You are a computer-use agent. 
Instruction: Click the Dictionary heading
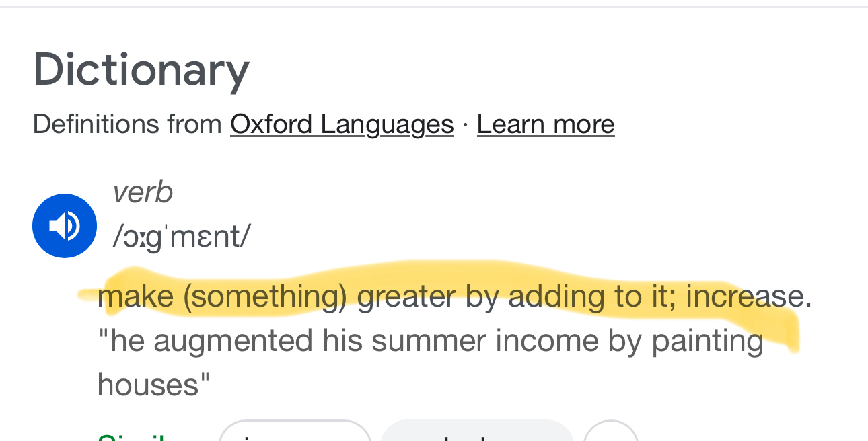click(141, 70)
